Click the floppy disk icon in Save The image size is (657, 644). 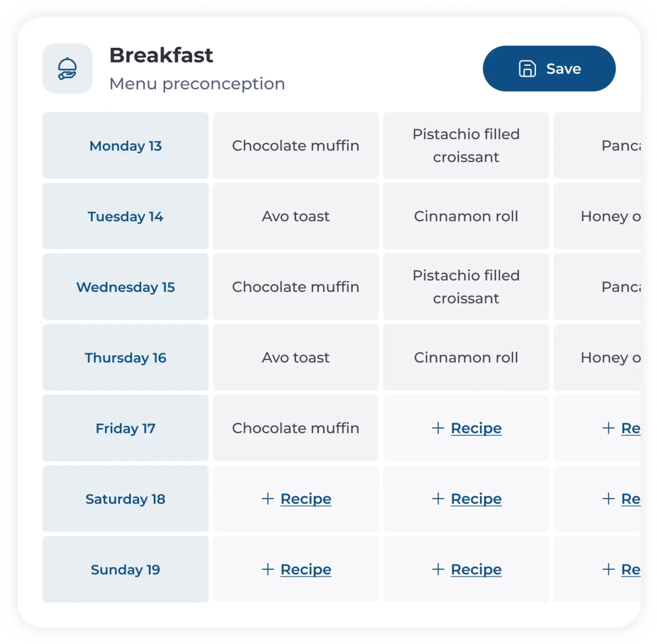(527, 69)
